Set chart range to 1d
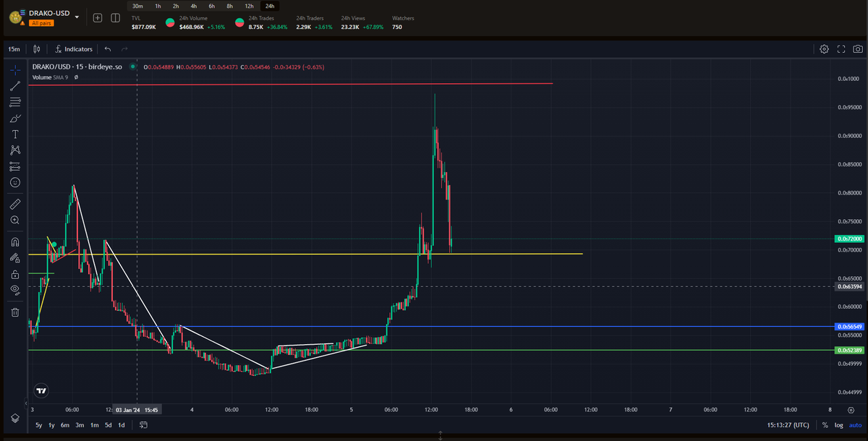The height and width of the screenshot is (441, 868). click(122, 425)
